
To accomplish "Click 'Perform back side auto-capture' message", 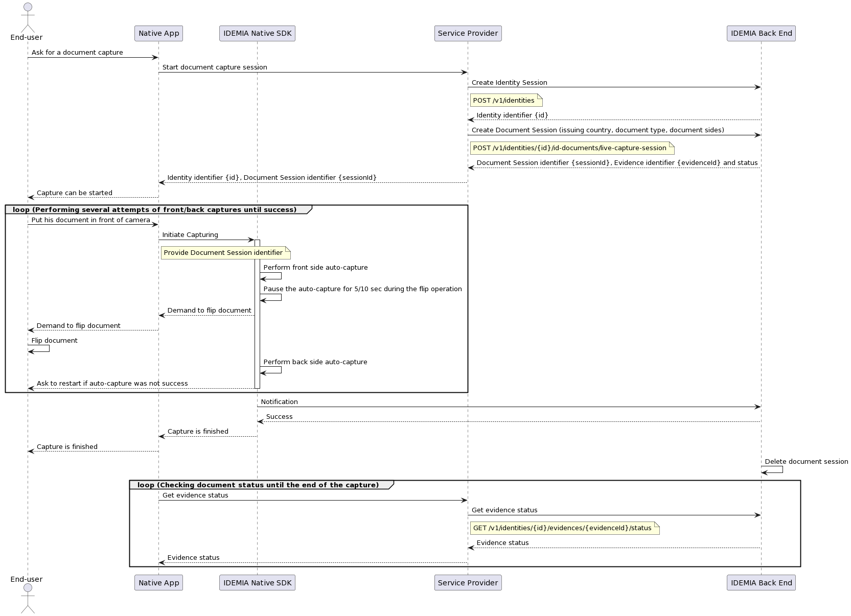I will [x=315, y=362].
